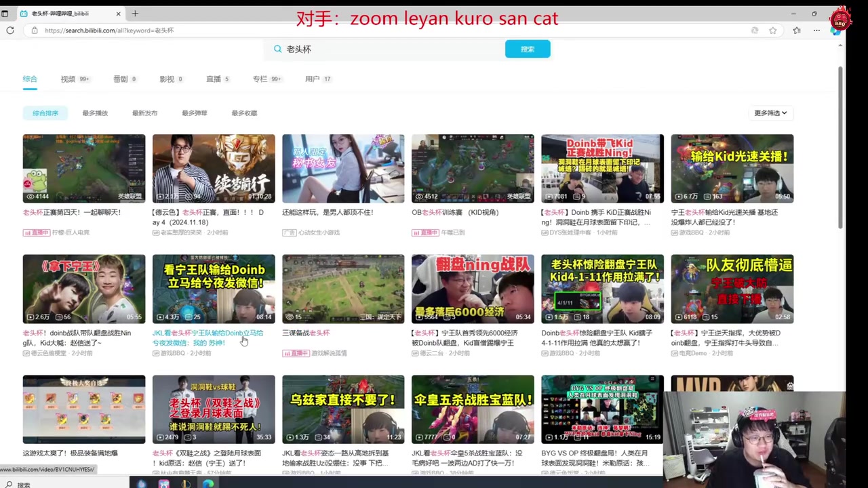Open the 伞皇五杀战胜宝蓝队 thumbnail

473,409
